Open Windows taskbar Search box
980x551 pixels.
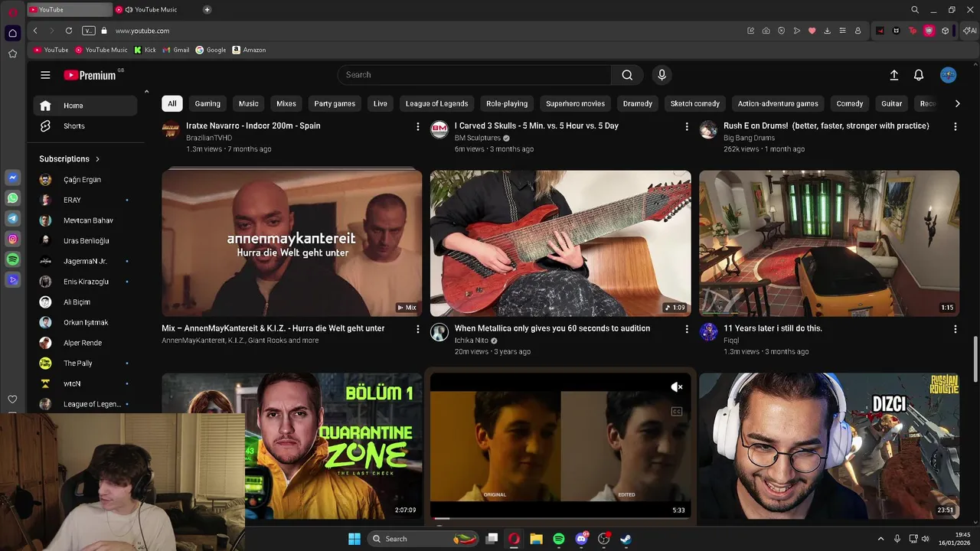(x=423, y=539)
